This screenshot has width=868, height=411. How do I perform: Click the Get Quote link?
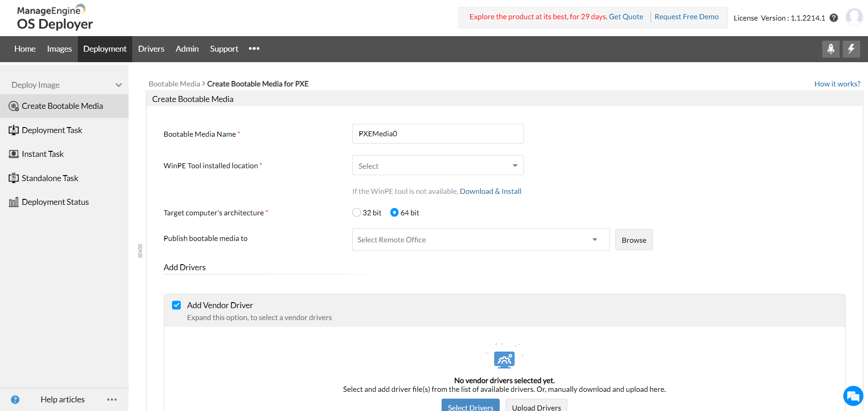pyautogui.click(x=626, y=17)
